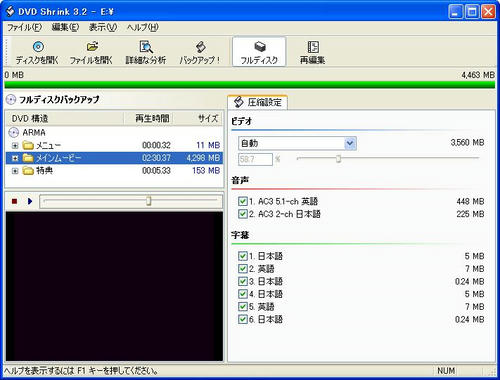Image resolution: width=500 pixels, height=380 pixels.
Task: Expand the 特典 folder tree node
Action: (x=15, y=171)
